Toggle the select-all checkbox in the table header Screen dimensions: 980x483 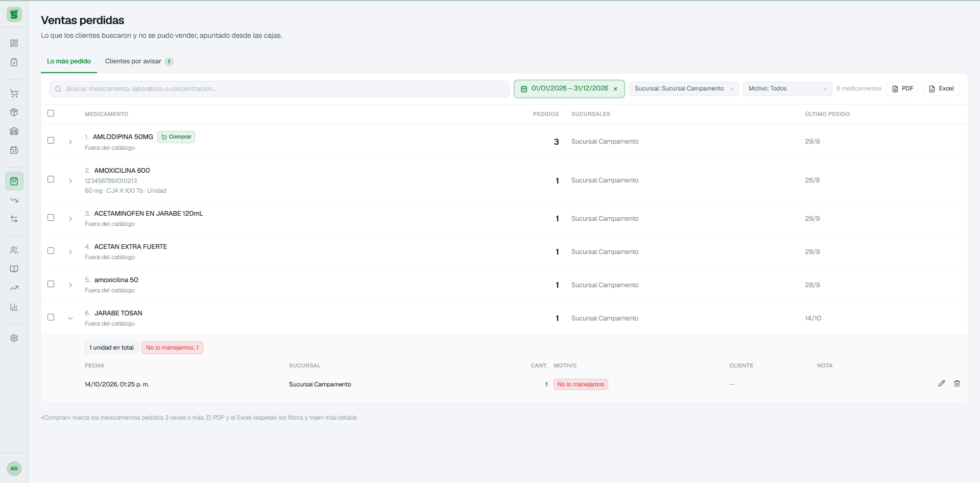51,113
